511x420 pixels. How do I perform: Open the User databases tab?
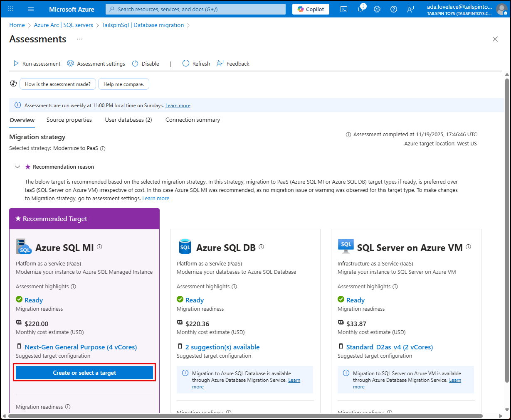[x=128, y=120]
